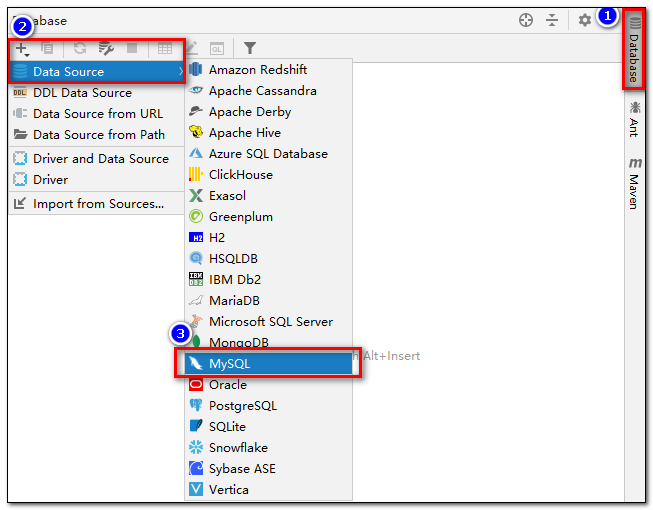Open the Database tool window tab

click(x=634, y=50)
